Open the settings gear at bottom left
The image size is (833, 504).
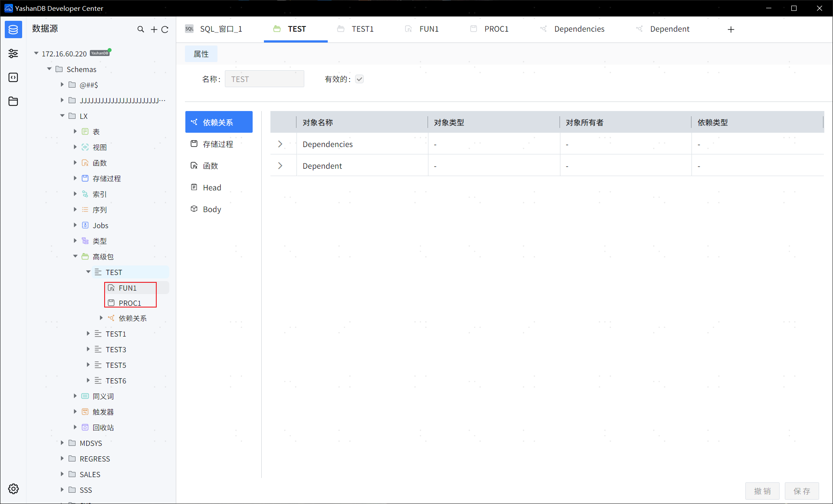(13, 489)
